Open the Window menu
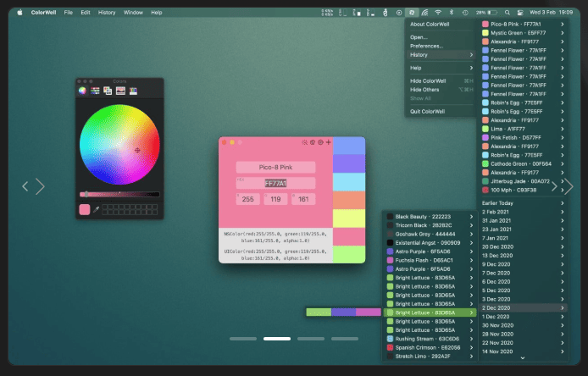 (133, 13)
